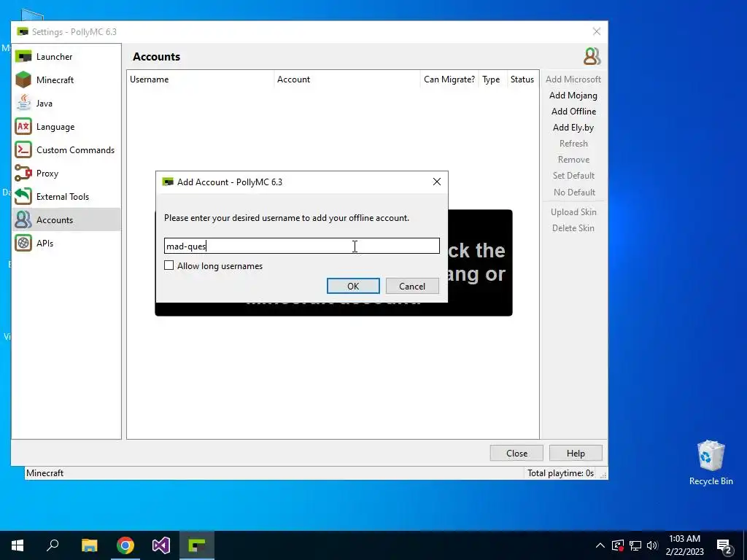Switch to PollyMC taskbar icon
This screenshot has height=560, width=747.
coord(197,545)
